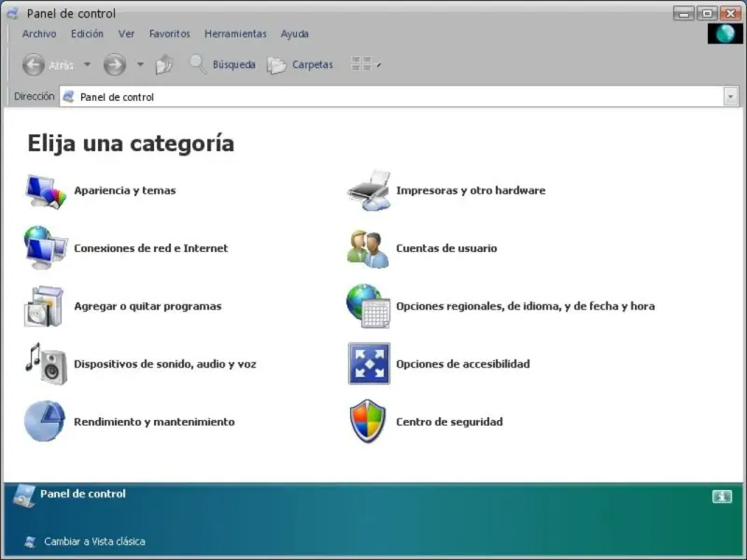This screenshot has height=560, width=747.
Task: Open the Cuentas de usuario people icon
Action: coord(367,248)
